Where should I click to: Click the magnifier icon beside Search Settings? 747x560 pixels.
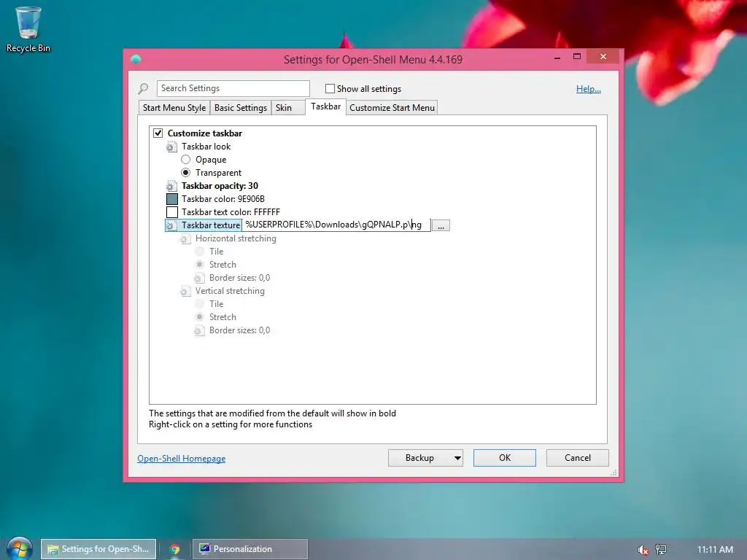144,88
